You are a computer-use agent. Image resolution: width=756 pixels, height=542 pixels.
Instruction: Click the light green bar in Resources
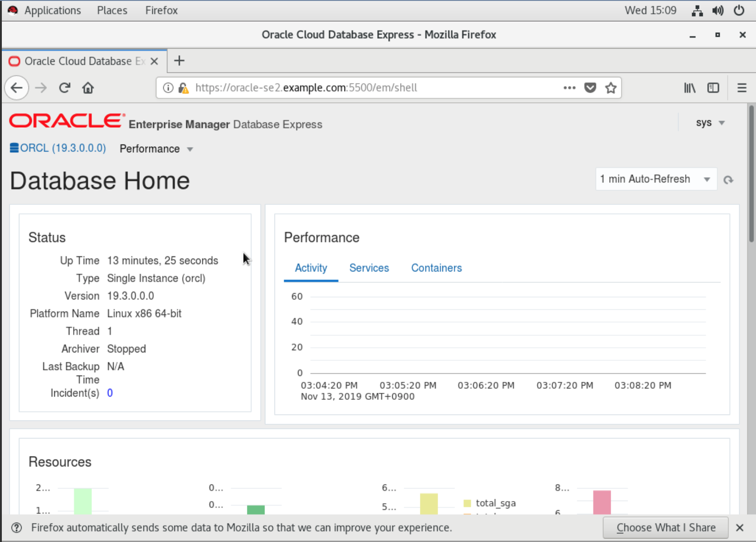(83, 501)
